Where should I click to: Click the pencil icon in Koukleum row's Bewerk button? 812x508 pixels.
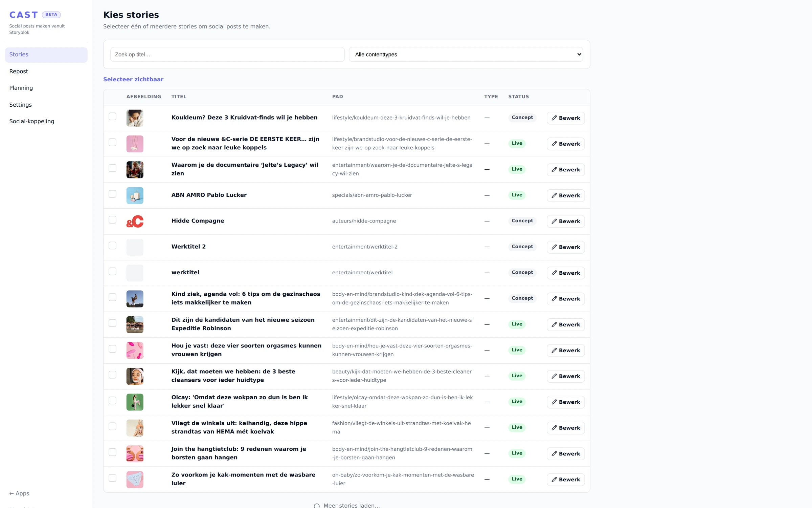click(x=554, y=118)
